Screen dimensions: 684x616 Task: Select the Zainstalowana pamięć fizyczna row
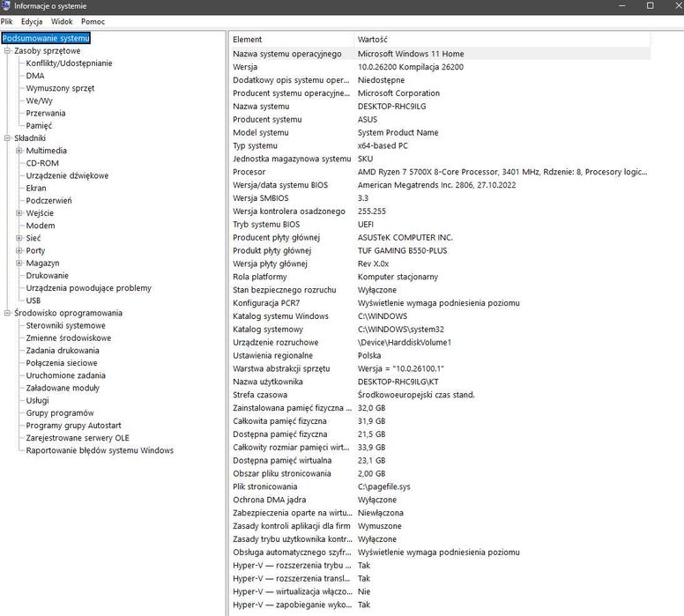point(440,408)
